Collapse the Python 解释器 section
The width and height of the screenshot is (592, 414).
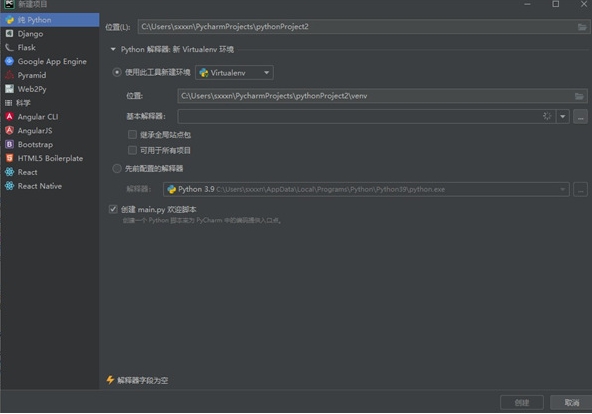point(113,49)
